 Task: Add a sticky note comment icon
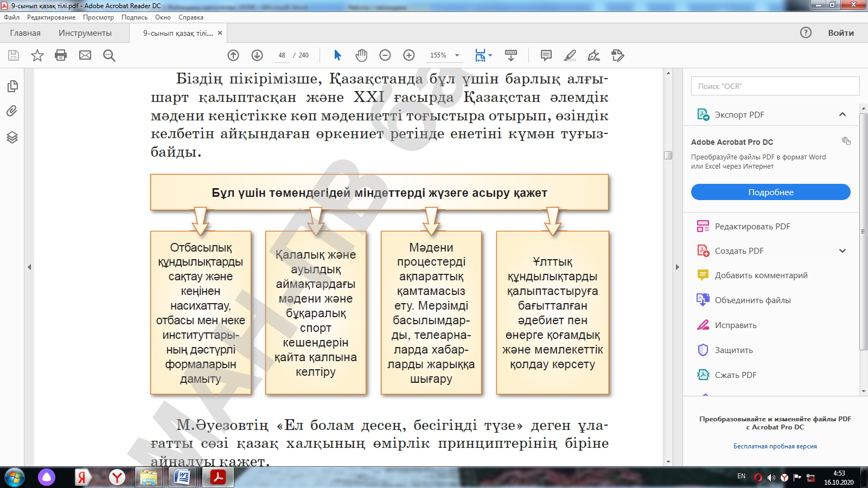[546, 55]
